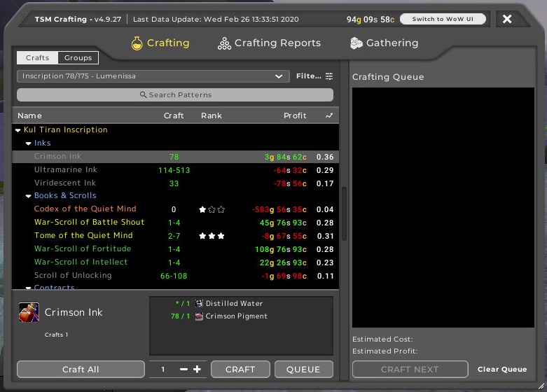
Task: Open the Crafting Reports tab
Action: coord(270,43)
